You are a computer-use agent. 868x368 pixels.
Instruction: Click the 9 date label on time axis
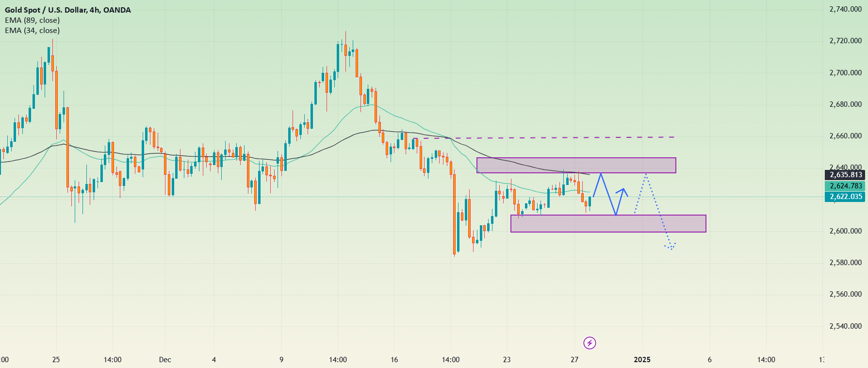pos(281,360)
